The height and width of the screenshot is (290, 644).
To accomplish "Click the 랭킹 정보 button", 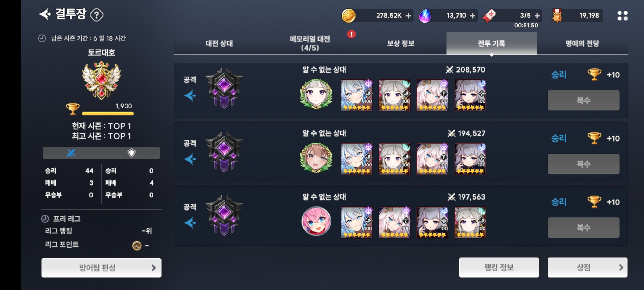I will click(499, 267).
